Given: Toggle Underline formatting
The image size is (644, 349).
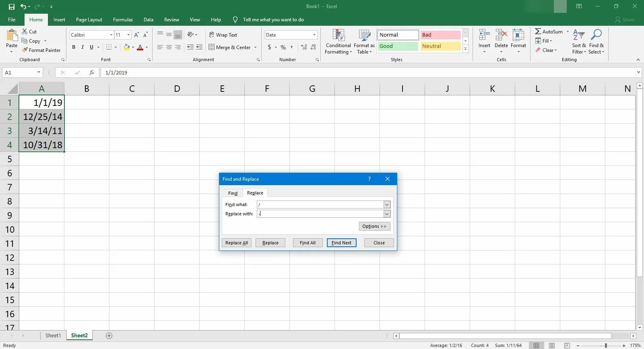Looking at the screenshot, I should click(91, 47).
